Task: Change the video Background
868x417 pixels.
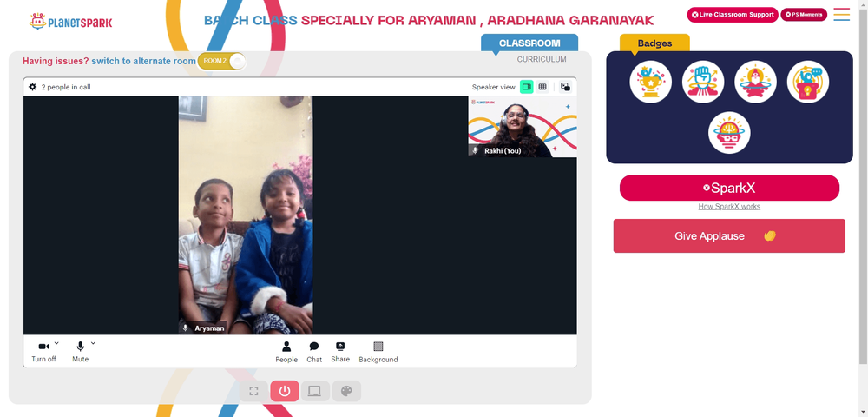Action: pos(378,352)
